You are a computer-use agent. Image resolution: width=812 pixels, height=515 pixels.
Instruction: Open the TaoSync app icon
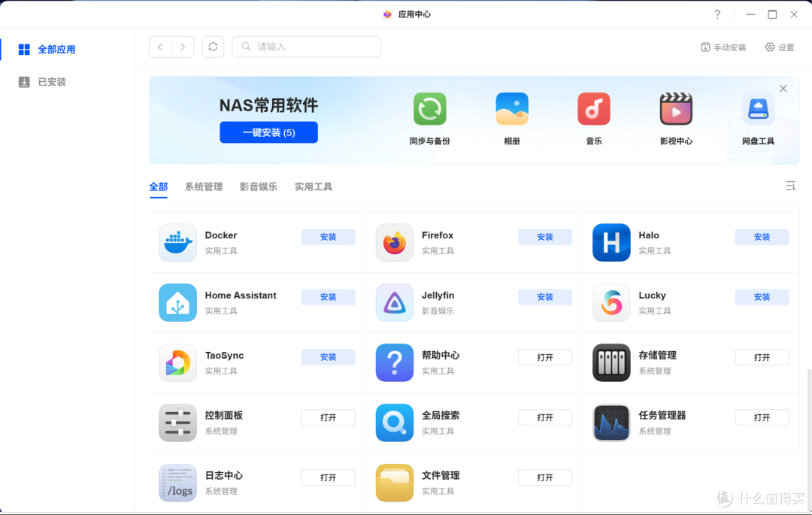click(x=177, y=362)
